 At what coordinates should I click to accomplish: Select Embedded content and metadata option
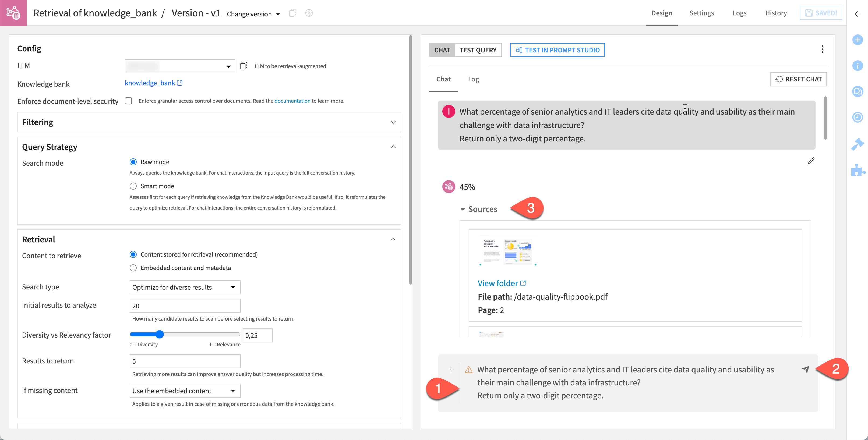pos(133,268)
